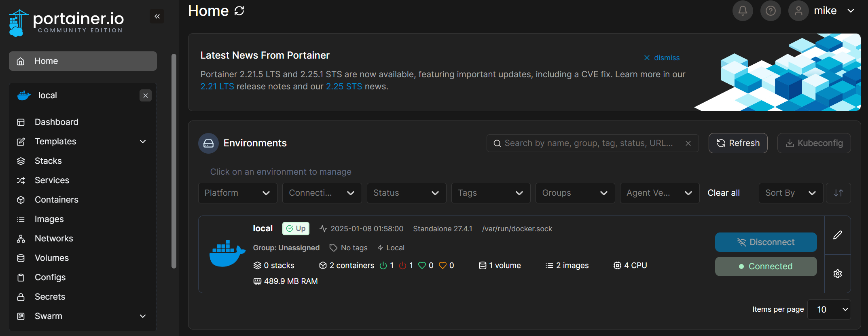Open Sort By dropdown
The image size is (868, 336).
pos(791,193)
